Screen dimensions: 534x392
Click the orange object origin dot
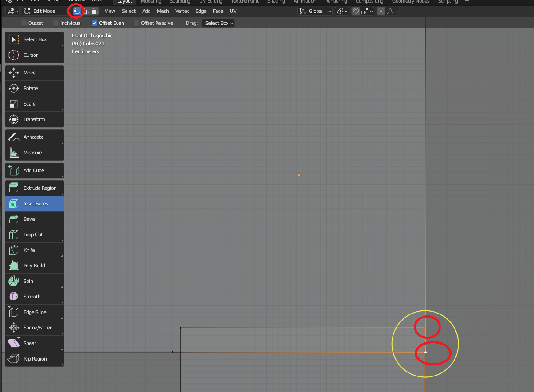click(299, 175)
